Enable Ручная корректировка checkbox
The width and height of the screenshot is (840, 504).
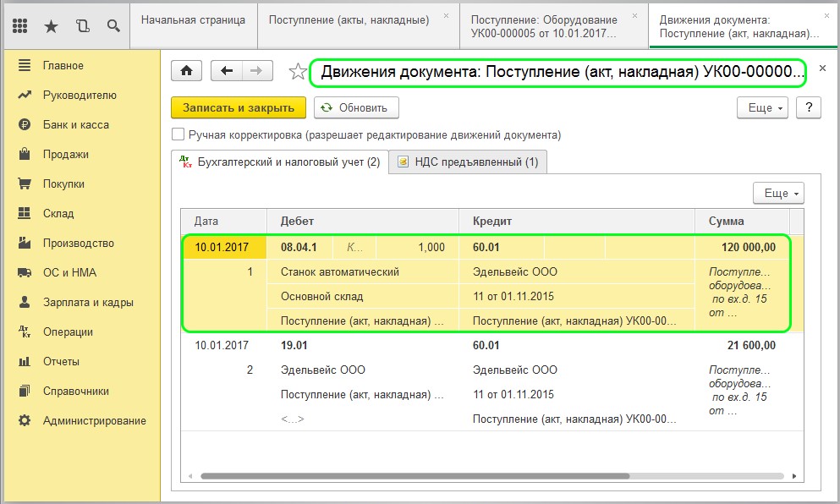(x=178, y=134)
